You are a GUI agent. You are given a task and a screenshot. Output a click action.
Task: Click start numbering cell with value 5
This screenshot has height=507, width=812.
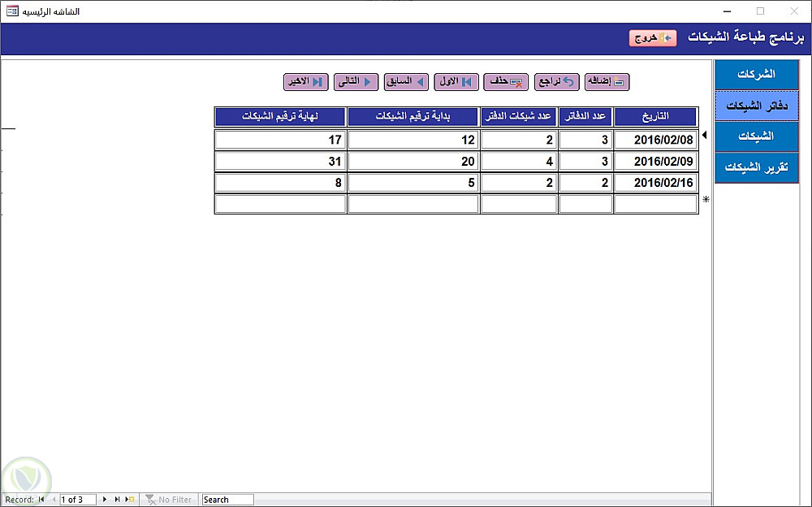coord(412,183)
